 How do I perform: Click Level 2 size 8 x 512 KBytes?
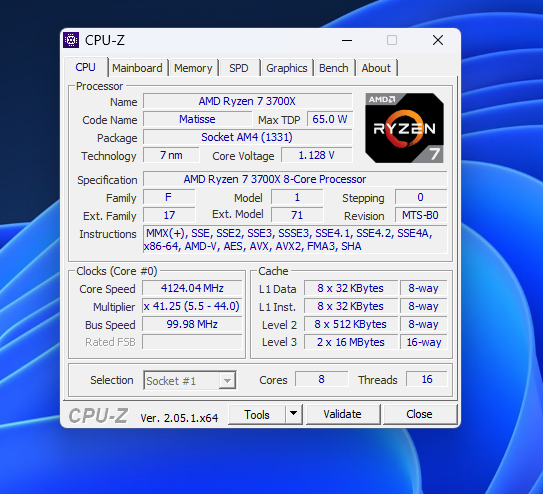[351, 324]
